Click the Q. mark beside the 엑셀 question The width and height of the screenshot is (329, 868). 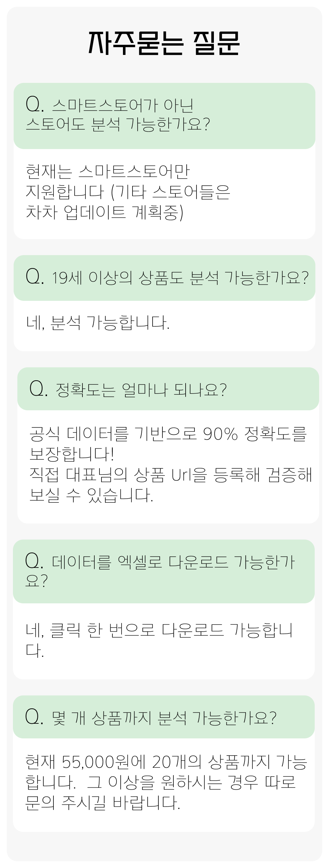(x=34, y=561)
